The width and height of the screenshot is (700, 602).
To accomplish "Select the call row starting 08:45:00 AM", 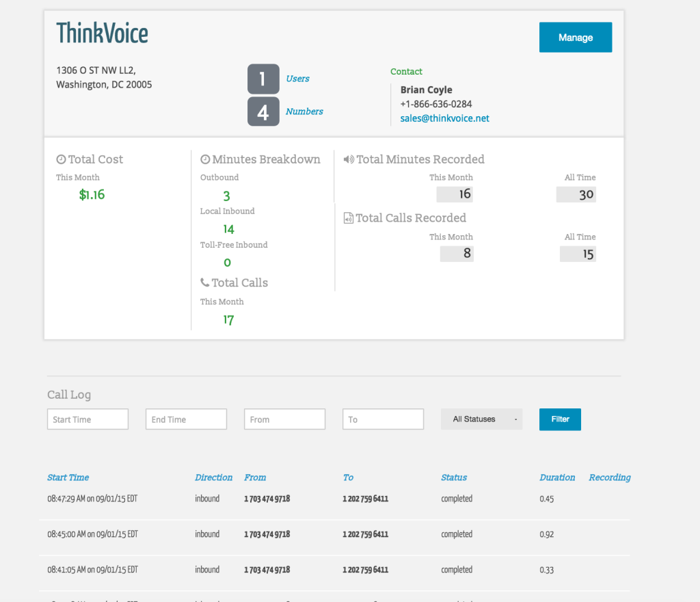I will click(334, 534).
